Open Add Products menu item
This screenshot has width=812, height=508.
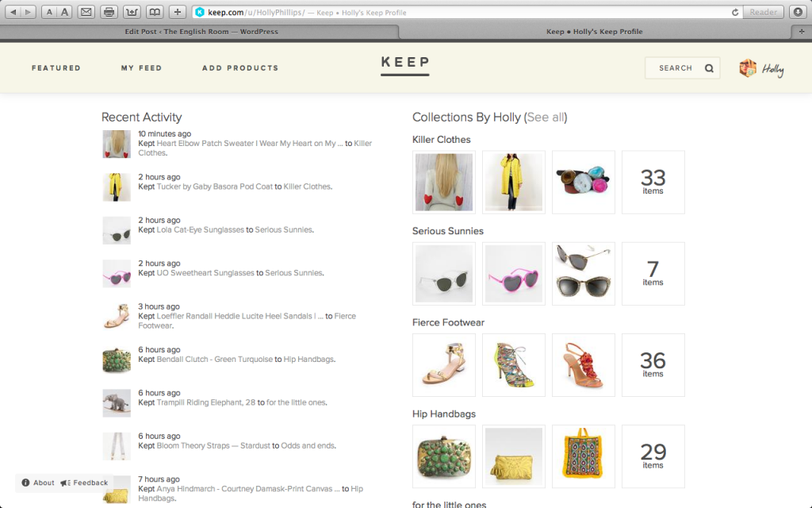tap(240, 68)
